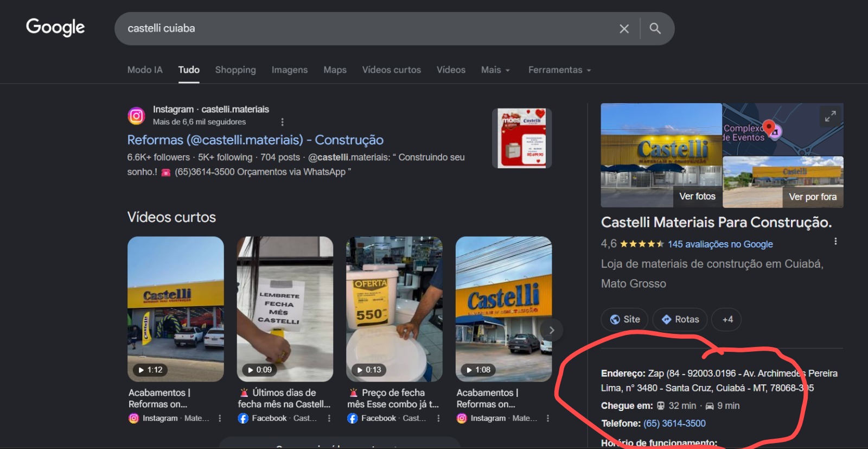Open more options dots in Castelli panel
The width and height of the screenshot is (868, 449).
coord(835,241)
